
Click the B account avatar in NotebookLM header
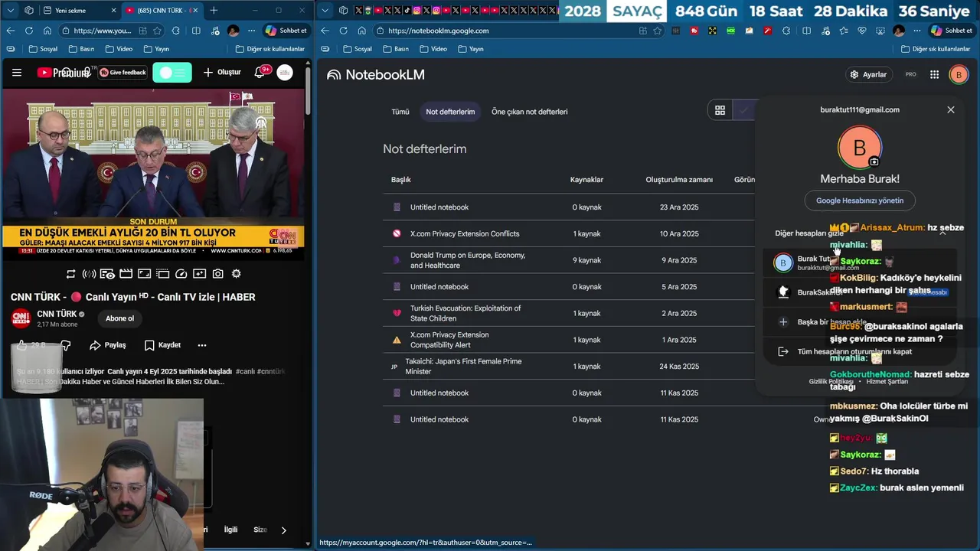(958, 75)
